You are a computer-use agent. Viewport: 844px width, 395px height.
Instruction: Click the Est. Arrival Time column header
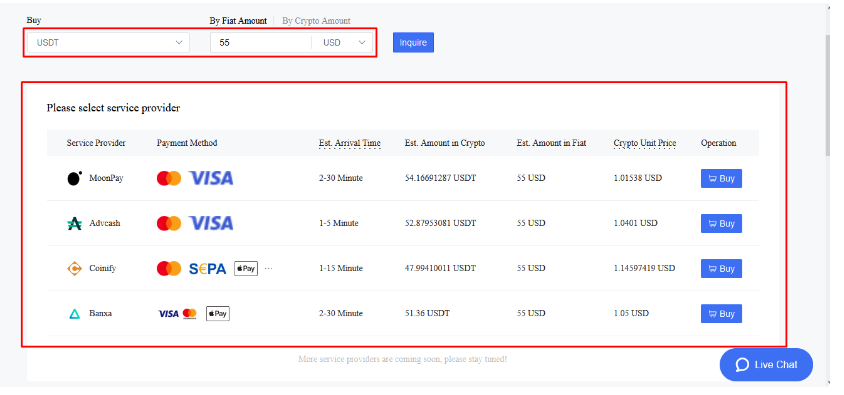pos(349,143)
